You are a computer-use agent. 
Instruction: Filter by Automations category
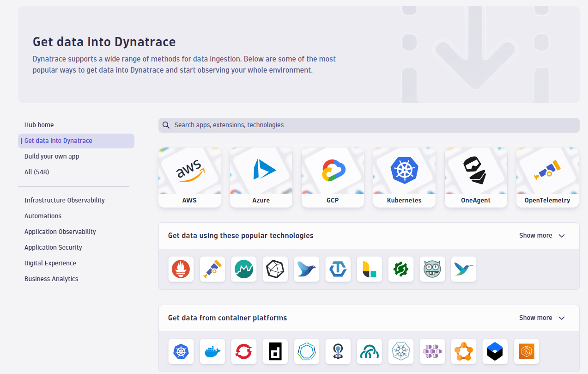click(43, 216)
